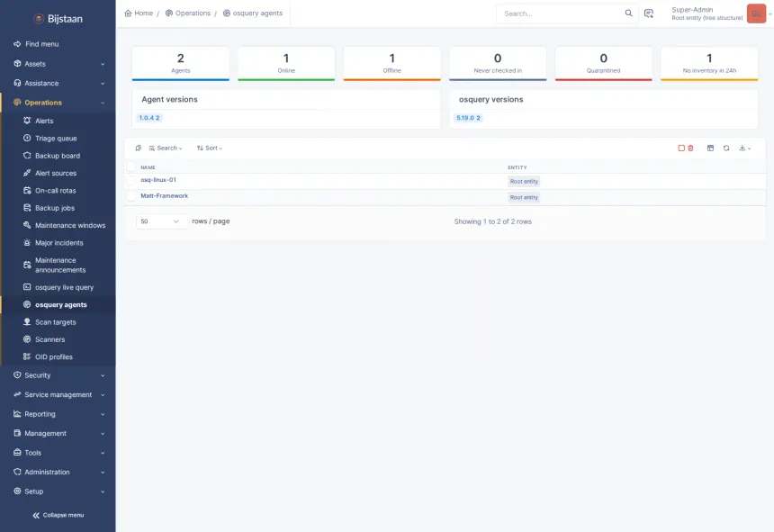Image resolution: width=774 pixels, height=532 pixels.
Task: Click the Home breadcrumb
Action: (x=139, y=14)
